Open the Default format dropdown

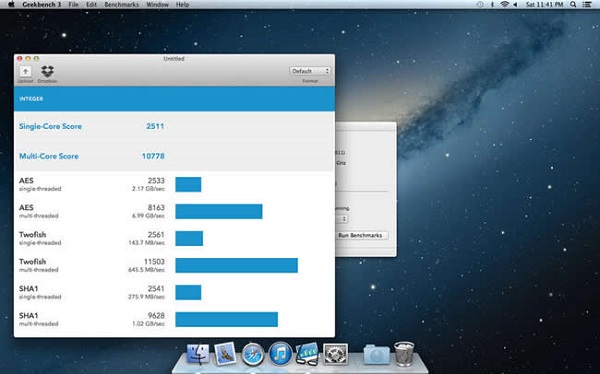(310, 71)
